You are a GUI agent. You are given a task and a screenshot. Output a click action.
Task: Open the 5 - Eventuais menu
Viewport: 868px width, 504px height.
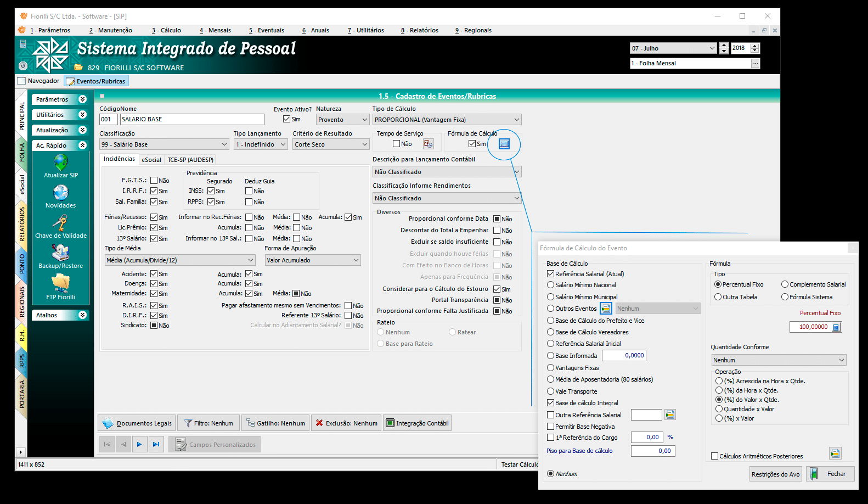click(x=267, y=30)
